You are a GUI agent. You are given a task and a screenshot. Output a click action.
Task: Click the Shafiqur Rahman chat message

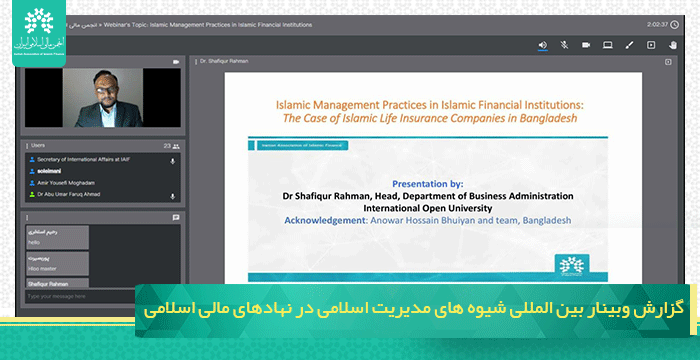[58, 283]
